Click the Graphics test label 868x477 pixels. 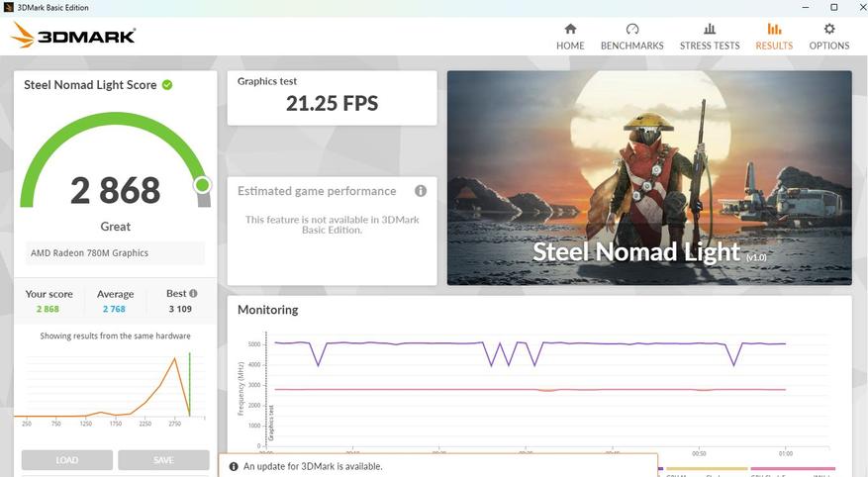(x=267, y=81)
